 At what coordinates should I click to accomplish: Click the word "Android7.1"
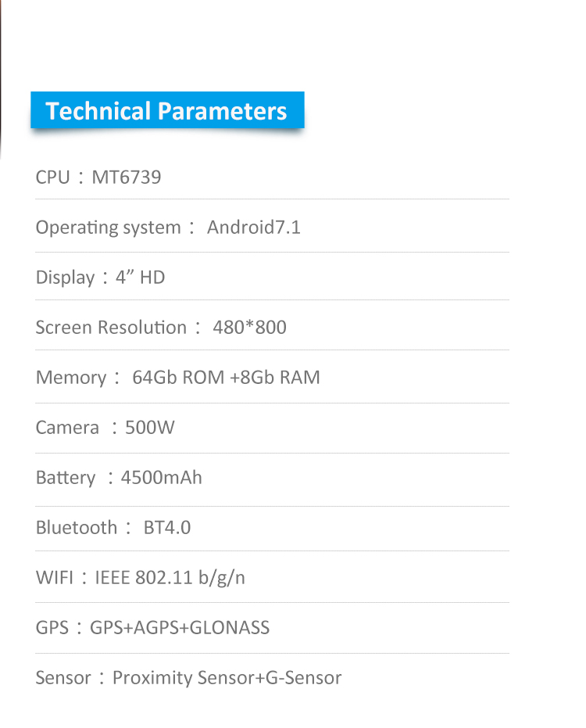click(x=254, y=228)
